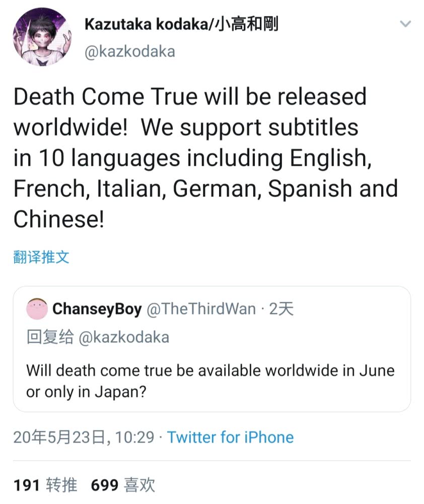Expand the tweet options chevron menu
The width and height of the screenshot is (424, 504).
pyautogui.click(x=405, y=24)
